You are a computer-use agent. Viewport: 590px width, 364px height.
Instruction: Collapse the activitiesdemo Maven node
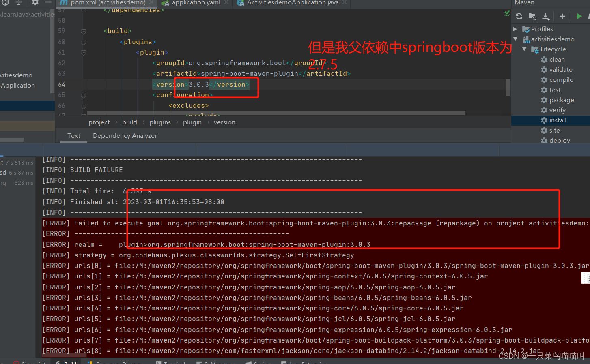click(515, 39)
